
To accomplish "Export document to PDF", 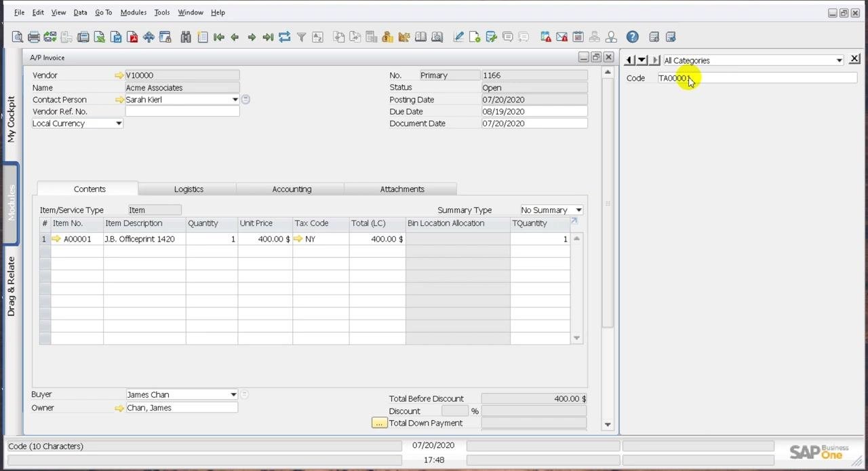I will pos(132,37).
